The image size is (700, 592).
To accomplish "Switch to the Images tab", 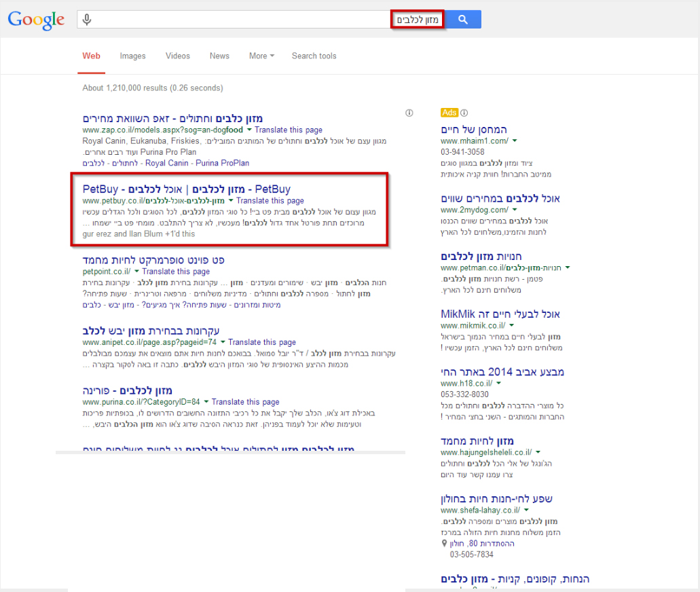I will pyautogui.click(x=132, y=56).
